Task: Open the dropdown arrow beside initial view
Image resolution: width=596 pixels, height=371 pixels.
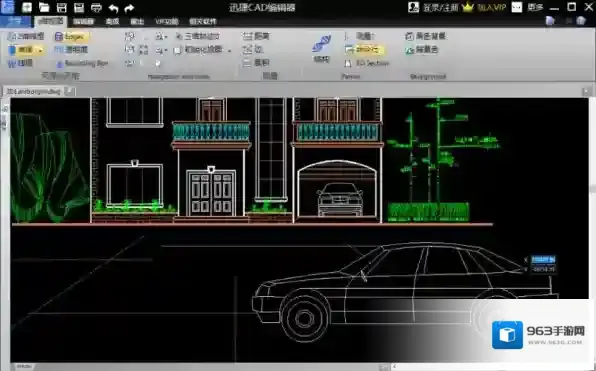Action: 230,50
